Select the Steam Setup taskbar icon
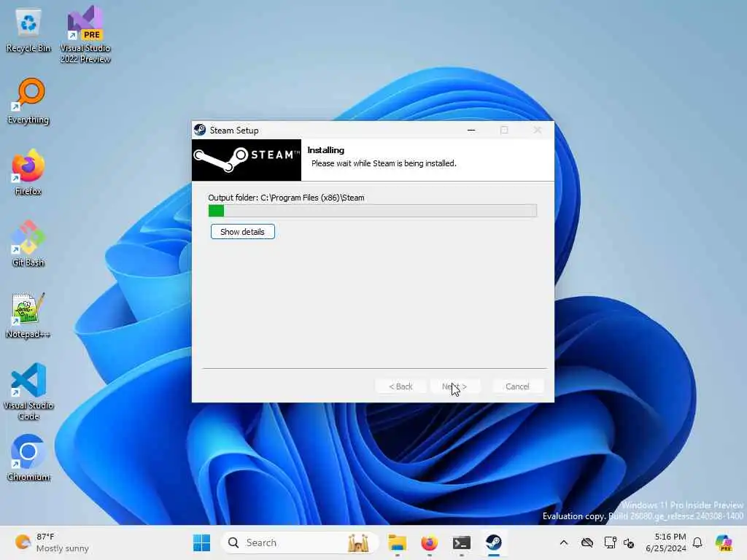Image resolution: width=747 pixels, height=560 pixels. click(494, 542)
